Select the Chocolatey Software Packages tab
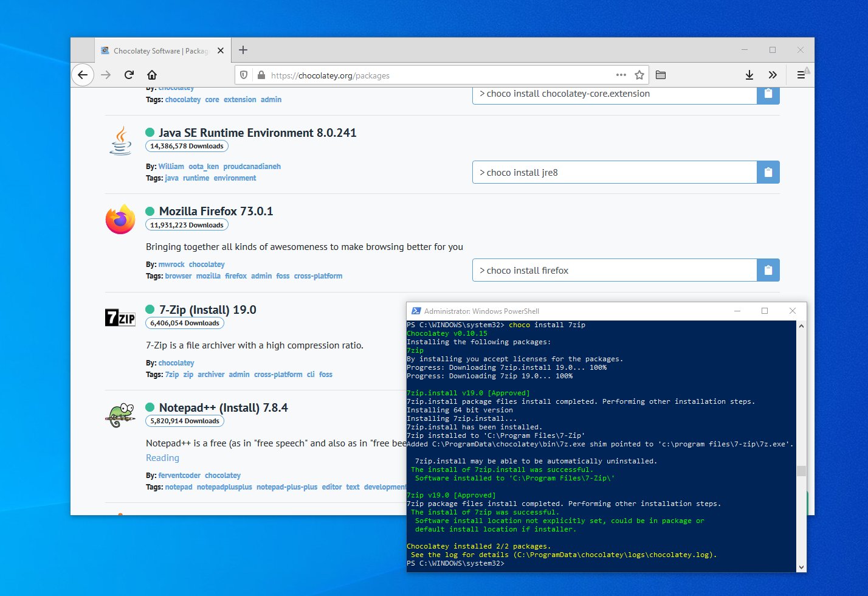This screenshot has height=596, width=868. pyautogui.click(x=162, y=50)
